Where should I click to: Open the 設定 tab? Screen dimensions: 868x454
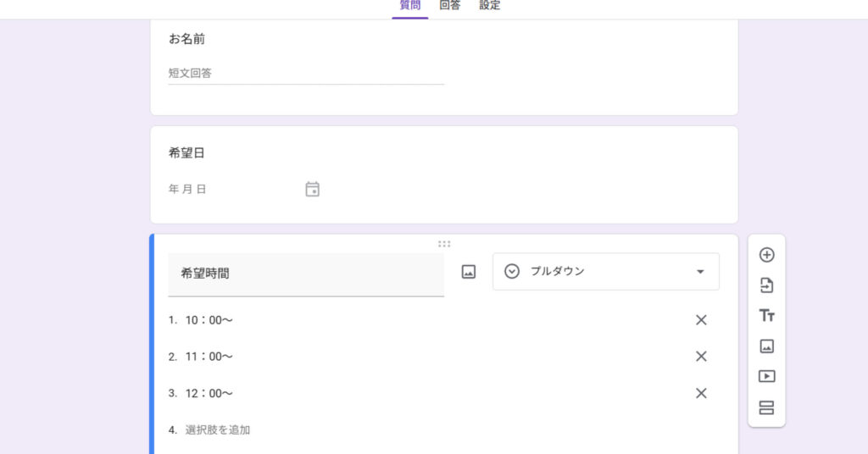pos(490,6)
